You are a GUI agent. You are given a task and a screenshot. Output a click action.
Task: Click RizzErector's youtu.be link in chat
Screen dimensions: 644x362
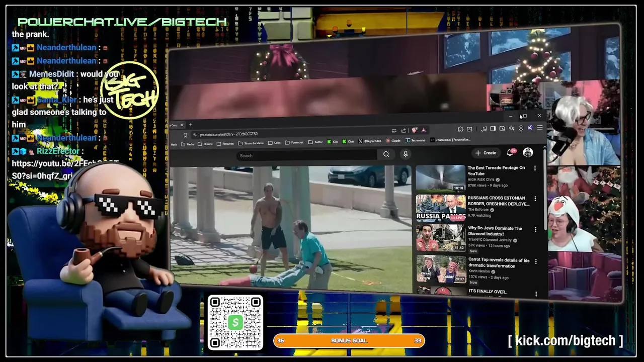pyautogui.click(x=65, y=170)
